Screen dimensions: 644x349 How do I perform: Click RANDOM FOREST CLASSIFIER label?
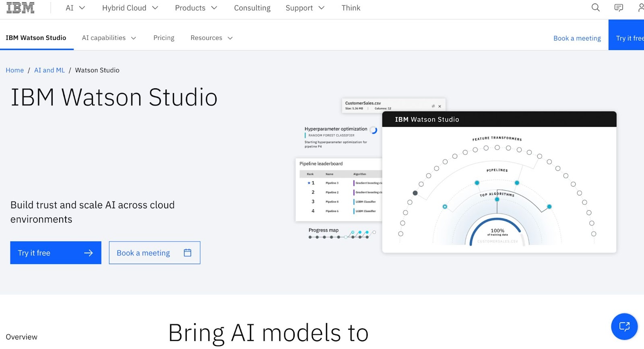pyautogui.click(x=331, y=135)
